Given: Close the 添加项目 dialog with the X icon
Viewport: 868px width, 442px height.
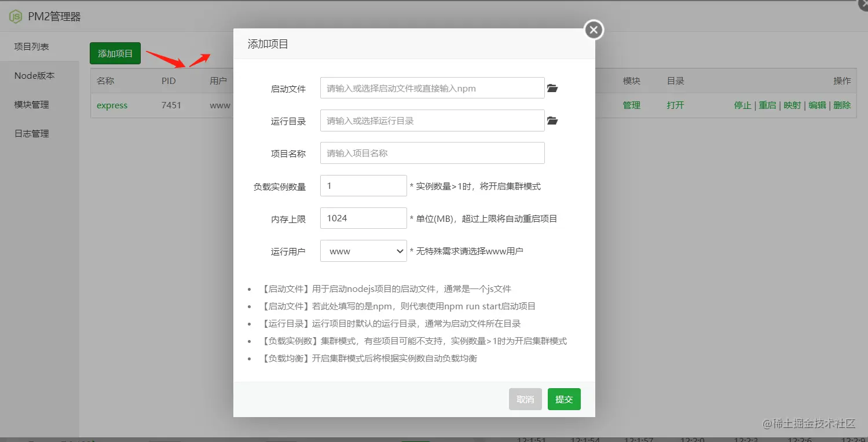Looking at the screenshot, I should pyautogui.click(x=593, y=30).
